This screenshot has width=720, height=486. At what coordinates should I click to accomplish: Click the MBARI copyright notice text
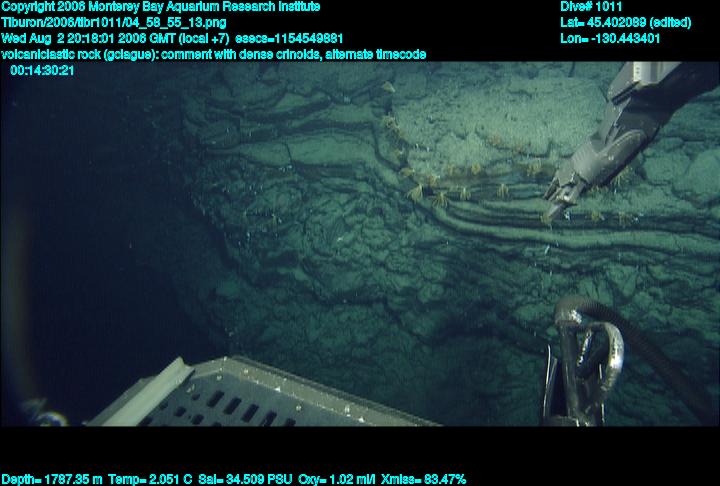(x=160, y=6)
